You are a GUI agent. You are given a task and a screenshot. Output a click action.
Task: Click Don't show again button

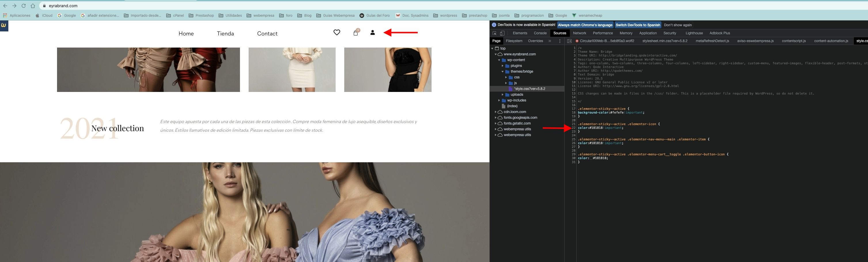[678, 25]
